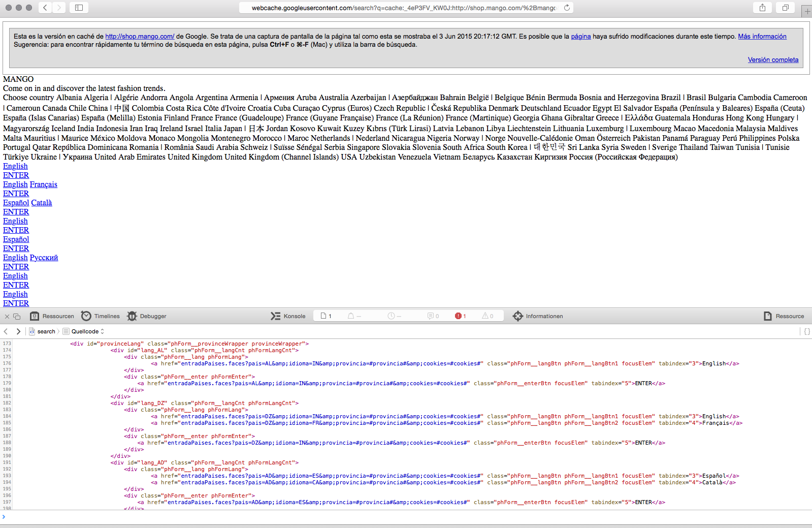Open the Safari Share menu
This screenshot has height=528, width=812.
[x=762, y=8]
